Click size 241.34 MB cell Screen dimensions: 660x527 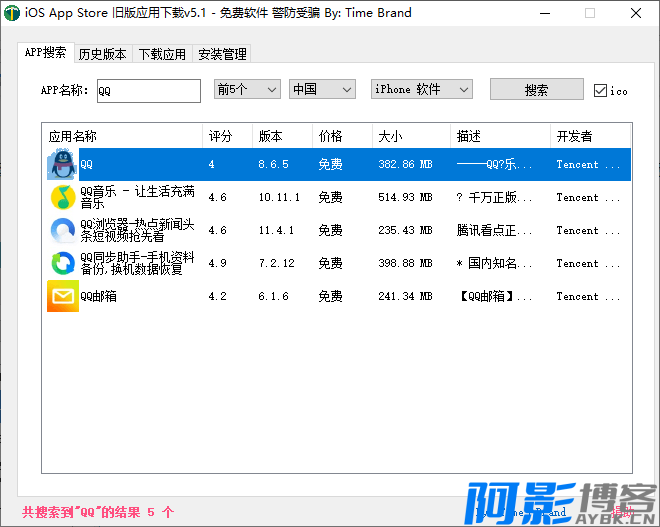405,296
